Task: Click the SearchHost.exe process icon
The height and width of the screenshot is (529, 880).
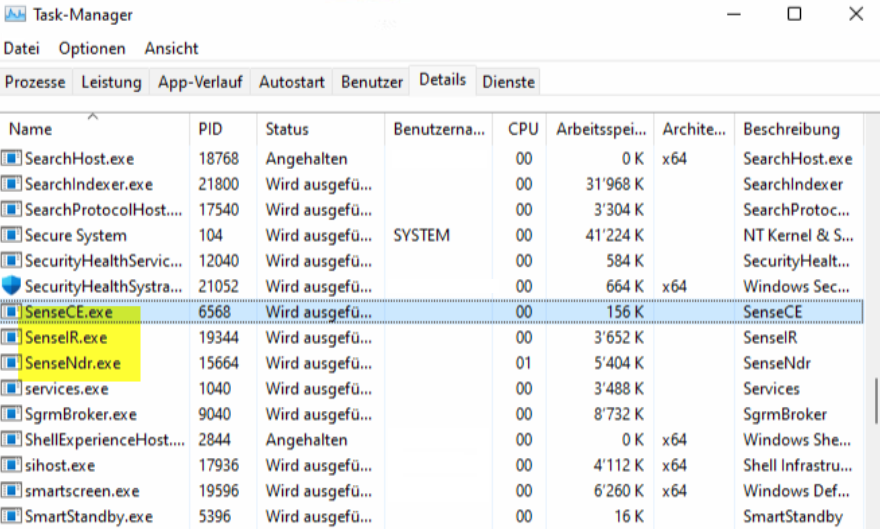Action: 11,159
